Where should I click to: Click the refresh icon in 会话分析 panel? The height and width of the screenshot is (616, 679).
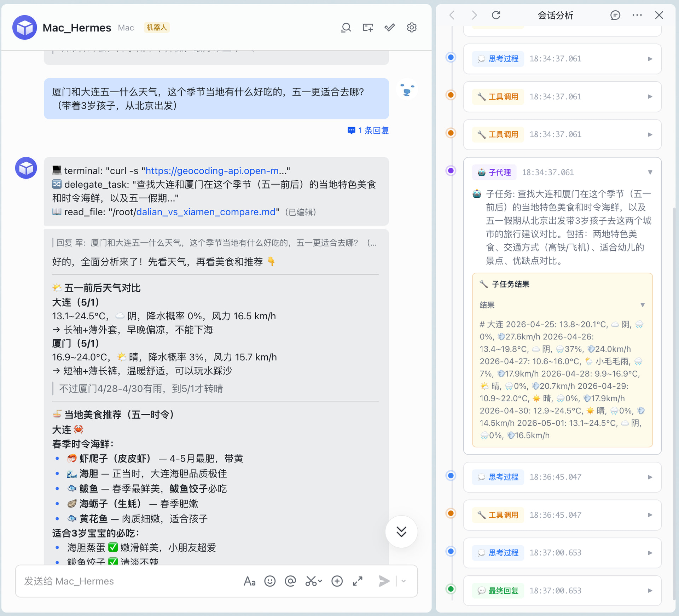tap(496, 15)
